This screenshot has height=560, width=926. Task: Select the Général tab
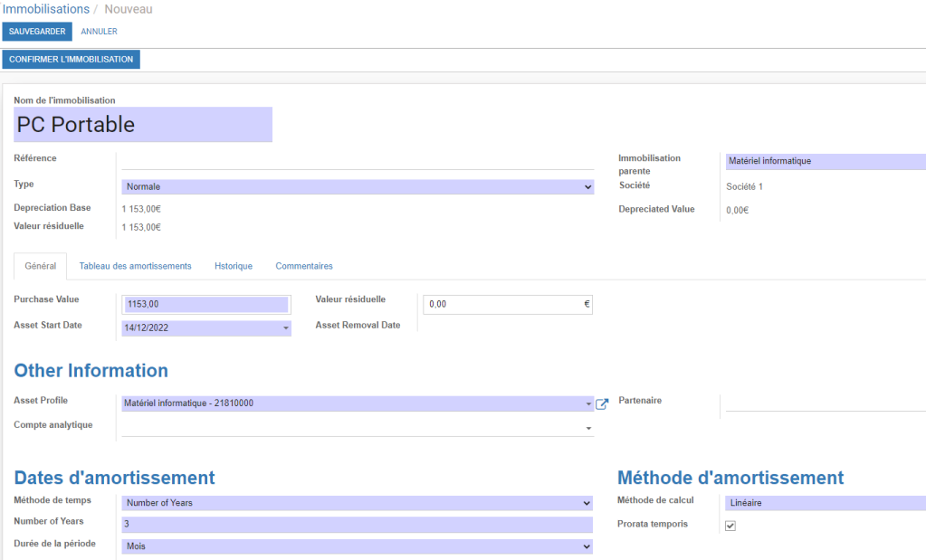tap(40, 266)
